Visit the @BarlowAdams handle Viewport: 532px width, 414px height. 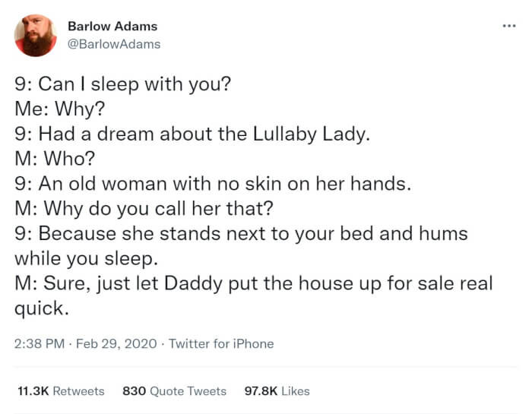(114, 44)
